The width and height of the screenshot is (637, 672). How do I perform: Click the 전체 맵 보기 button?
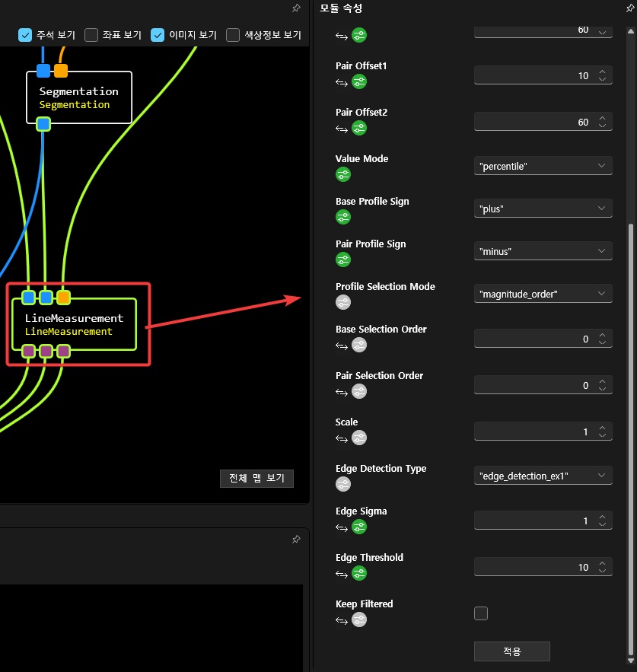pos(256,478)
